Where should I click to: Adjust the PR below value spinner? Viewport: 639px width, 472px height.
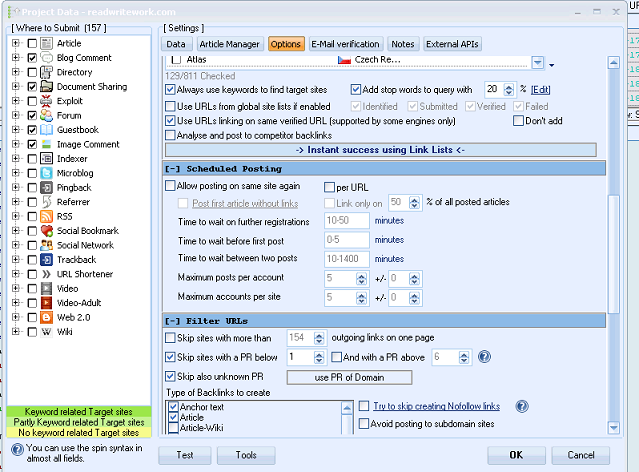[319, 357]
